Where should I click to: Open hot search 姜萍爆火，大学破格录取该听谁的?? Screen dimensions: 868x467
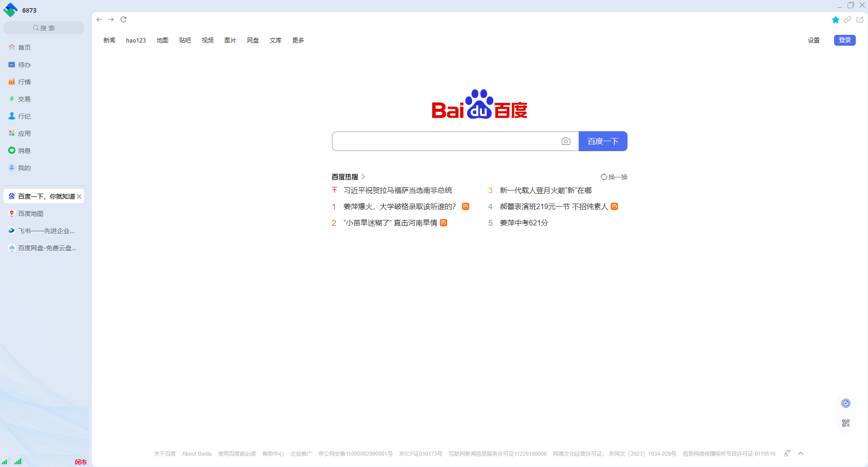pyautogui.click(x=400, y=207)
